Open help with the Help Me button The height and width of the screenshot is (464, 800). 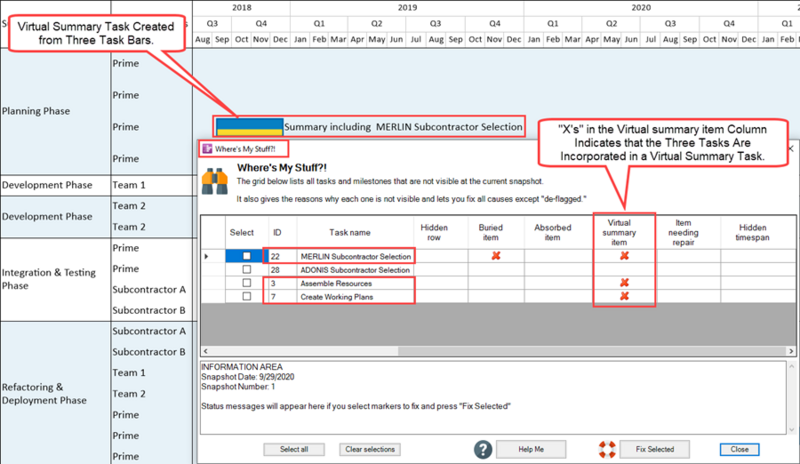531,449
